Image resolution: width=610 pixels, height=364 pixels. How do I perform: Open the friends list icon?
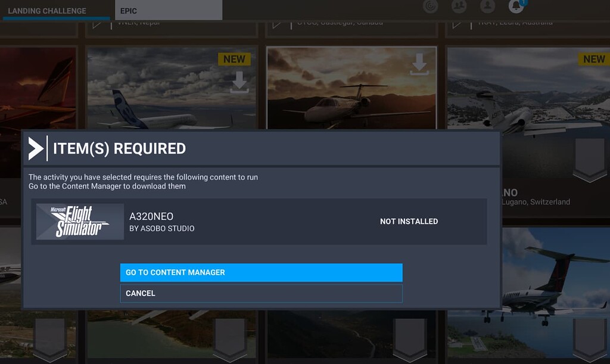pos(459,5)
